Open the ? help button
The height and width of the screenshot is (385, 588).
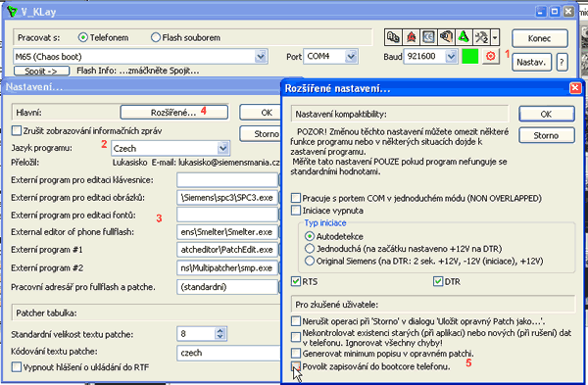click(562, 63)
